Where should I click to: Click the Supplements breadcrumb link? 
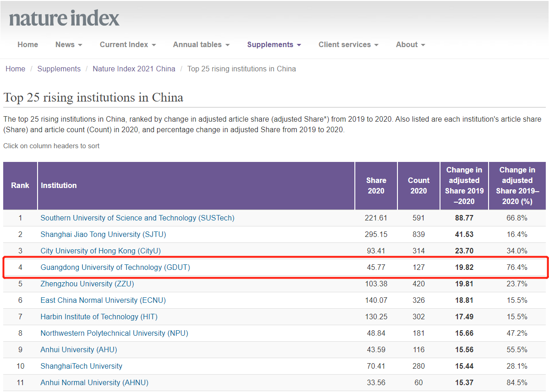[x=59, y=69]
